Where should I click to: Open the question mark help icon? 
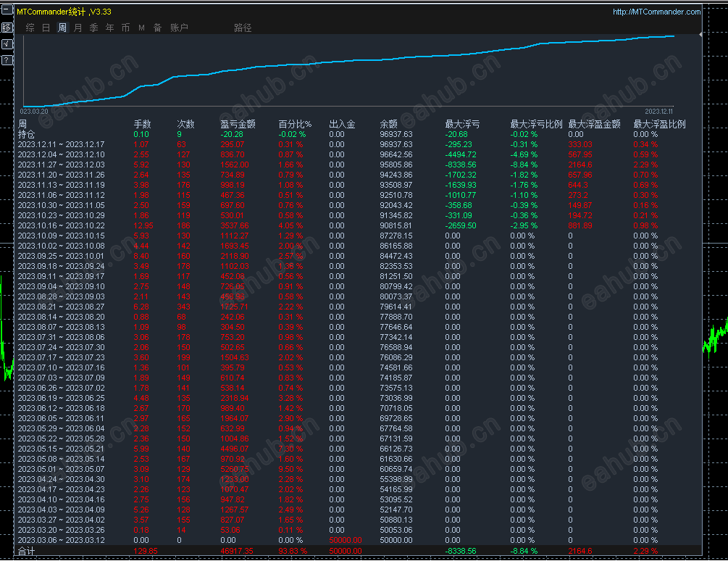point(7,60)
